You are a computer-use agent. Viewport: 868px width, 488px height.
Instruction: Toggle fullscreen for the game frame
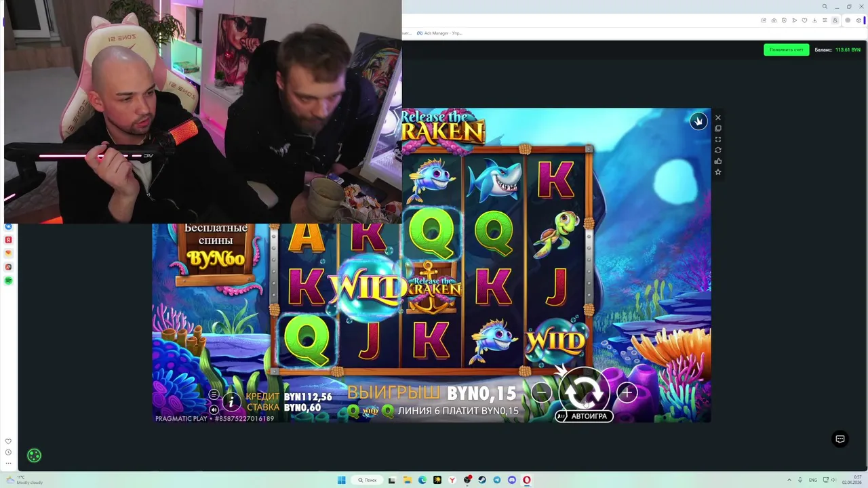click(x=718, y=140)
